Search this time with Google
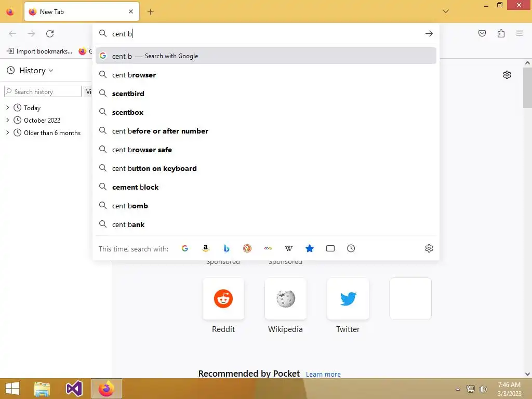The image size is (532, 399). point(185,248)
